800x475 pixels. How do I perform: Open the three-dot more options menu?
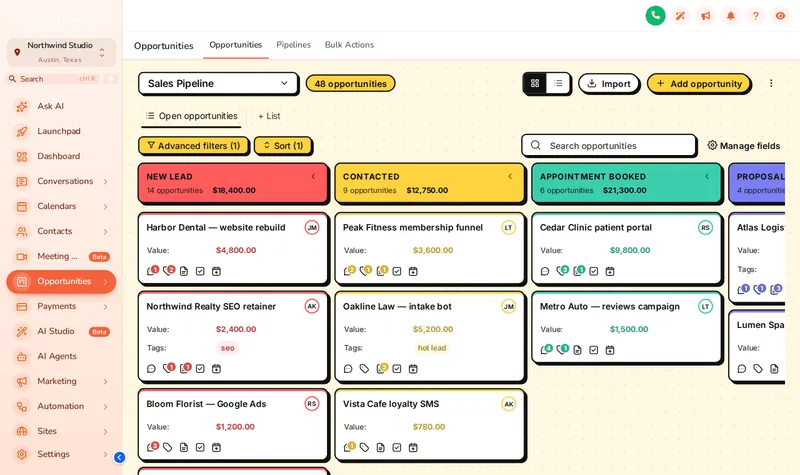771,83
